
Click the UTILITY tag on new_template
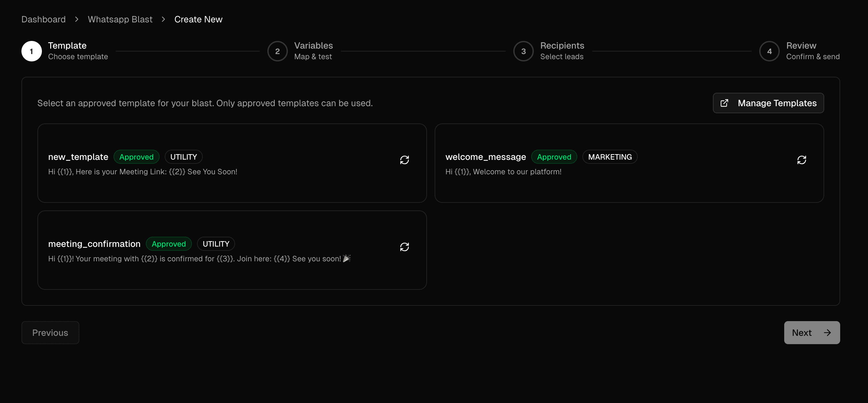[184, 157]
